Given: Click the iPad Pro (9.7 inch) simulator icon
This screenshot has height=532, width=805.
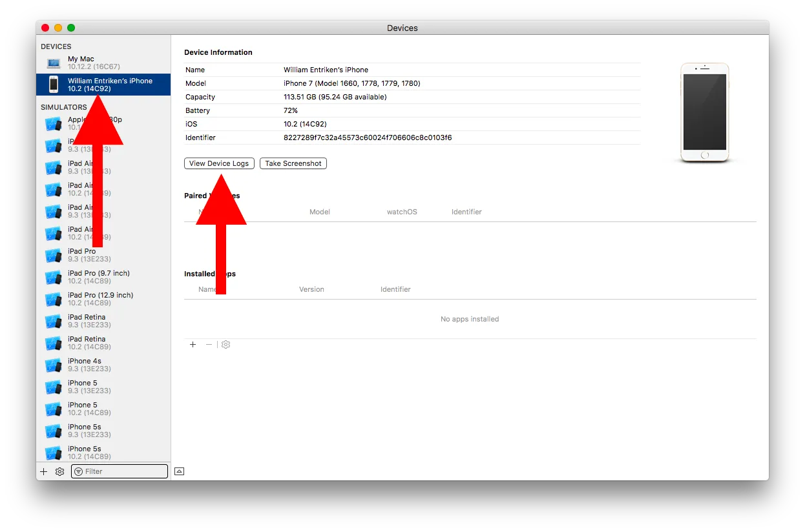Looking at the screenshot, I should pyautogui.click(x=53, y=278).
